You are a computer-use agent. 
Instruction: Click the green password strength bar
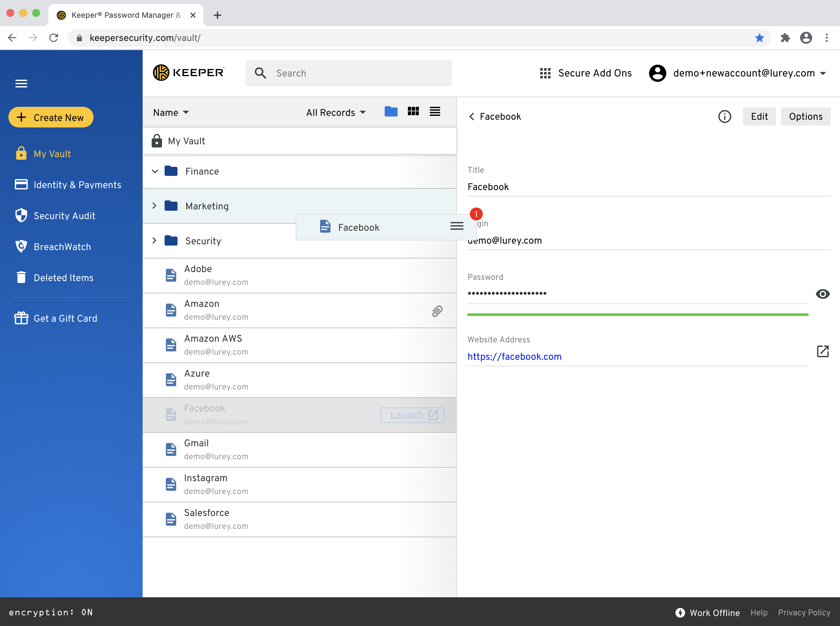pos(638,315)
